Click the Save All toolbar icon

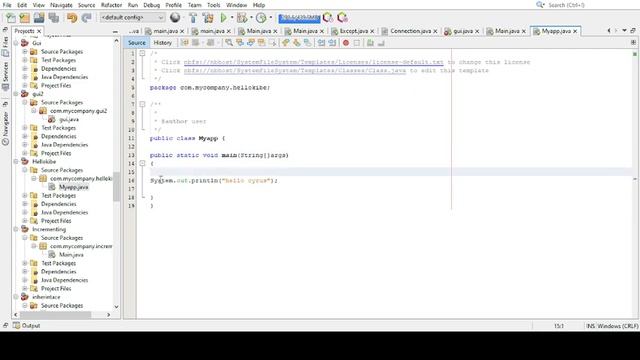click(x=53, y=18)
